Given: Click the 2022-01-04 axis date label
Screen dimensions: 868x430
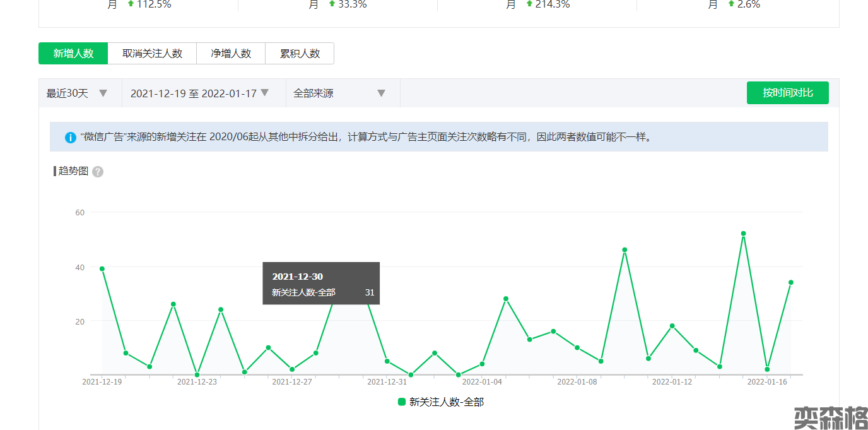Looking at the screenshot, I should pyautogui.click(x=482, y=382).
